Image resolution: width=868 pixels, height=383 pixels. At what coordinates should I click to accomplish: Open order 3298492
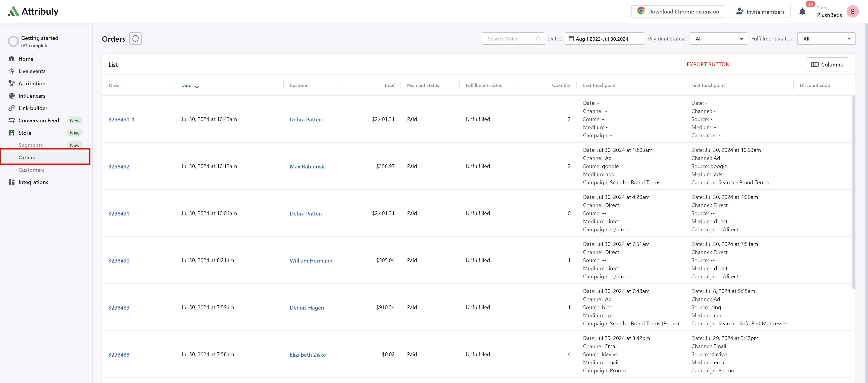(119, 166)
